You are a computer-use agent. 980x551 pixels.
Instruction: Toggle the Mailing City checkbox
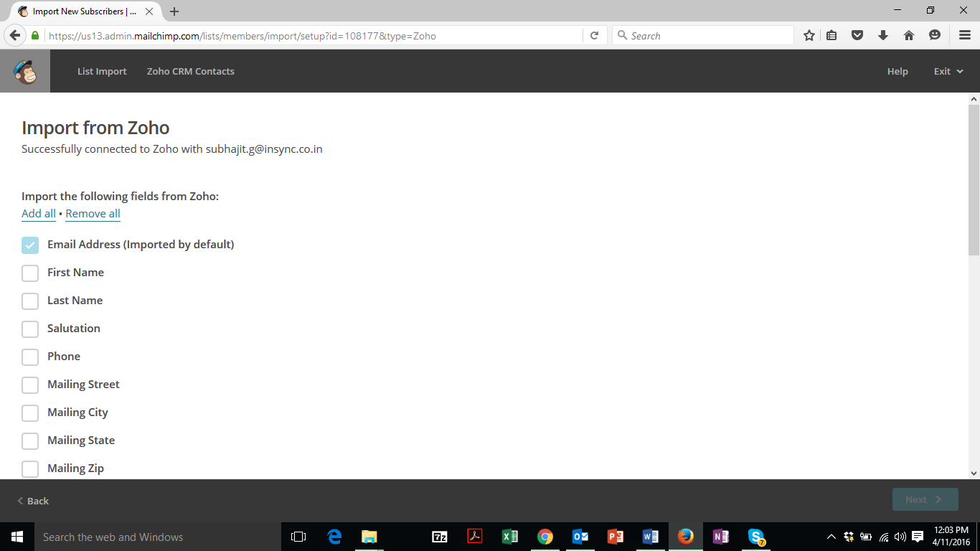[30, 413]
